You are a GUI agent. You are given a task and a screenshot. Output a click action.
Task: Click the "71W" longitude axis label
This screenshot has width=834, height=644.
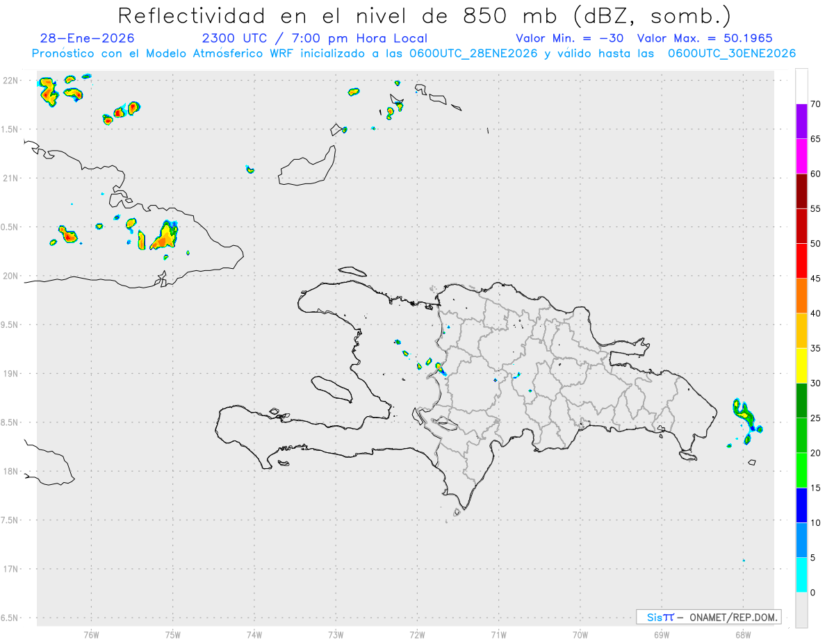pyautogui.click(x=498, y=634)
